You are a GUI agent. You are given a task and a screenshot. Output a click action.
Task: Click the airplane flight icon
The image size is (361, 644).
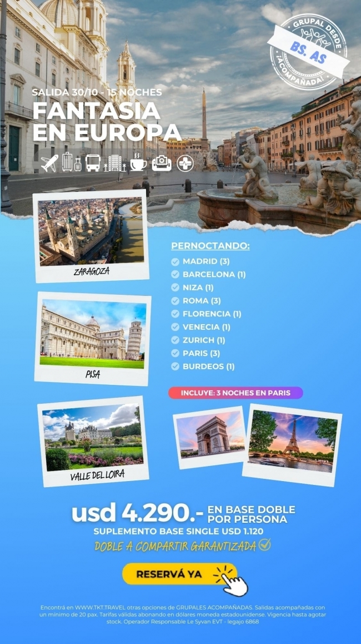pyautogui.click(x=49, y=163)
